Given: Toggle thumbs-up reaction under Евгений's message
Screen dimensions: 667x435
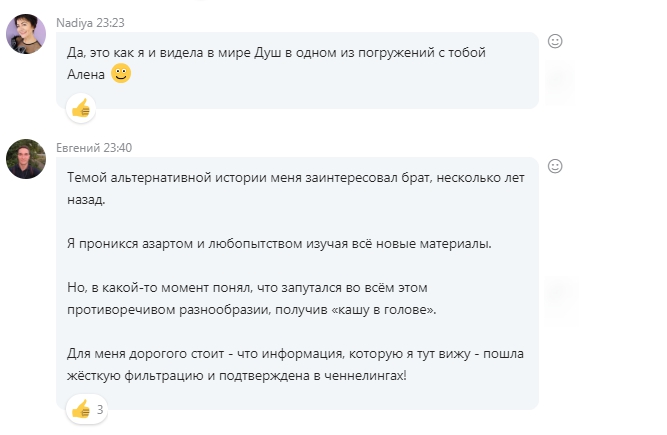Looking at the screenshot, I should coord(81,408).
